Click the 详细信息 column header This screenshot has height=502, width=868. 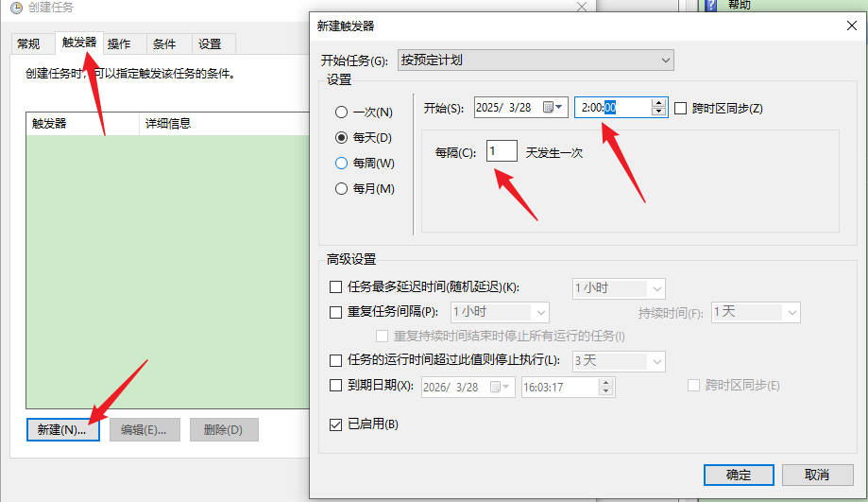click(x=224, y=123)
